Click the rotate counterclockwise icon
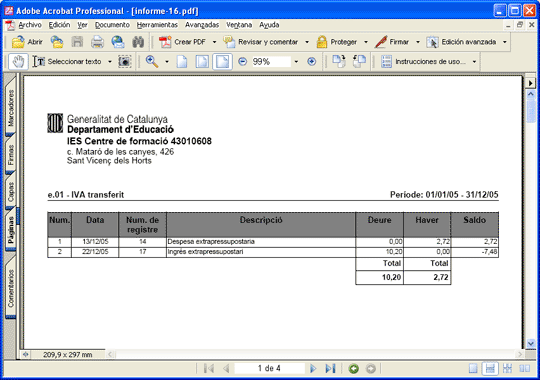Image resolution: width=540 pixels, height=380 pixels. click(359, 62)
